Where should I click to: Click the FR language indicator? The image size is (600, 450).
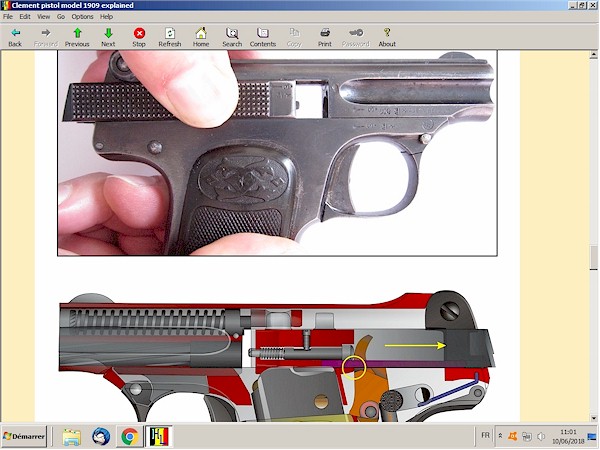point(485,435)
